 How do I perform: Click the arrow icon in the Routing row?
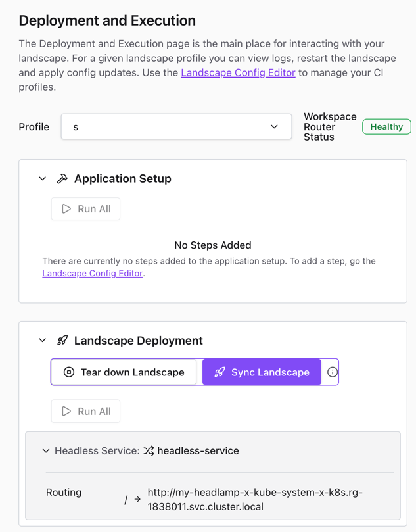point(137,499)
